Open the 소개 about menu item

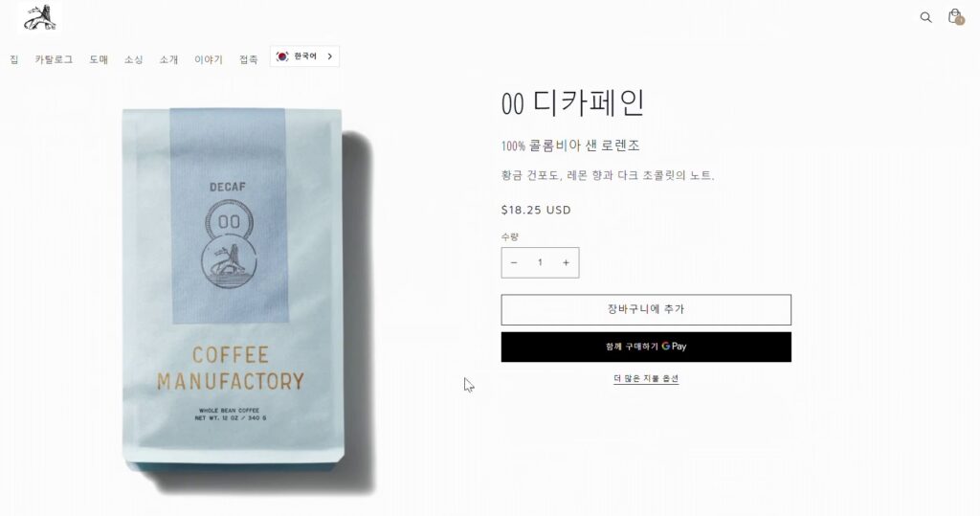[x=168, y=59]
